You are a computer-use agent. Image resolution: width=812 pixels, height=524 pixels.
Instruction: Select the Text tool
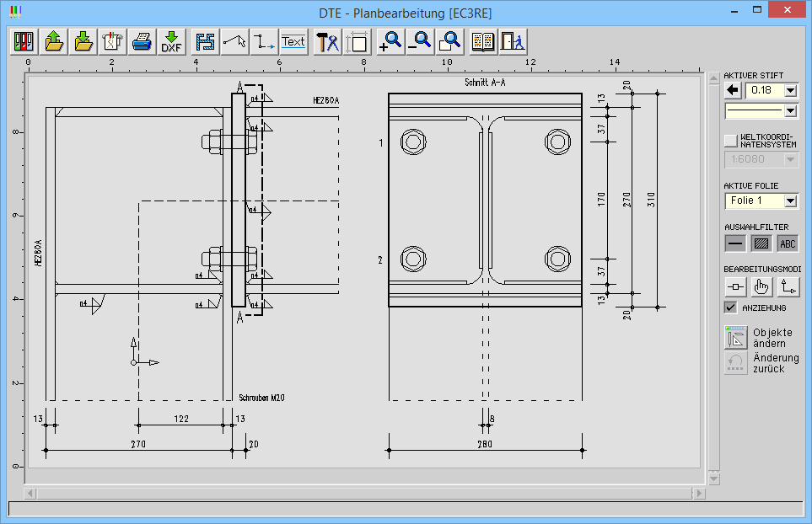[293, 41]
